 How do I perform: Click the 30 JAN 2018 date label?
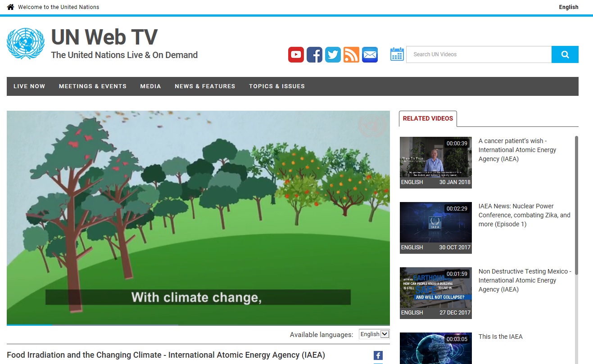click(455, 182)
